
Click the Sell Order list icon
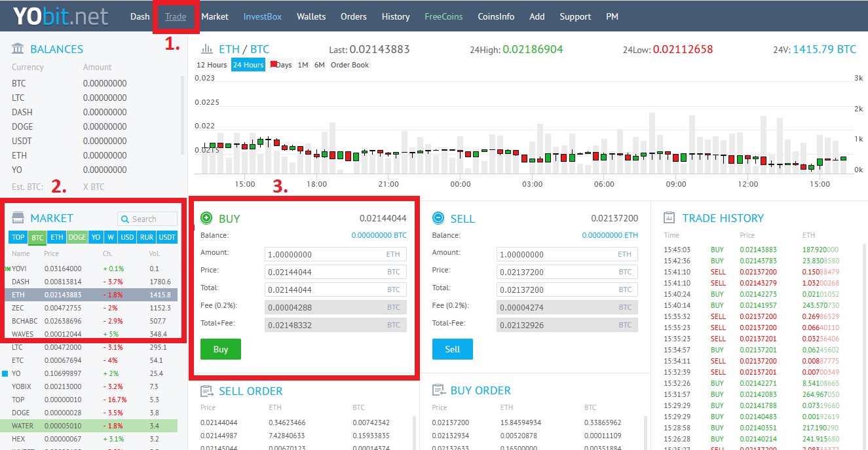pyautogui.click(x=207, y=391)
